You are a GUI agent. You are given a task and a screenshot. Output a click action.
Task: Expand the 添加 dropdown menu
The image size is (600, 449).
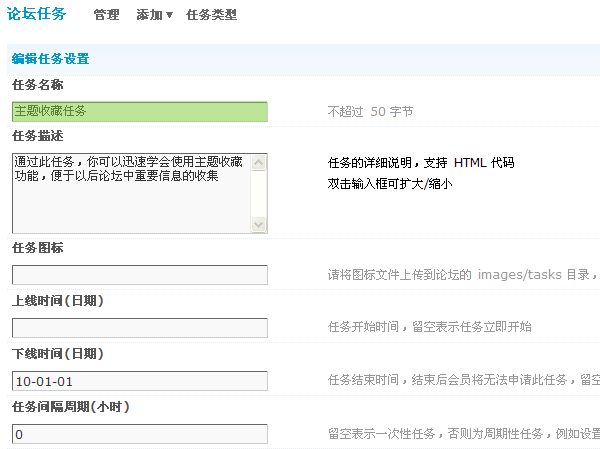click(154, 15)
